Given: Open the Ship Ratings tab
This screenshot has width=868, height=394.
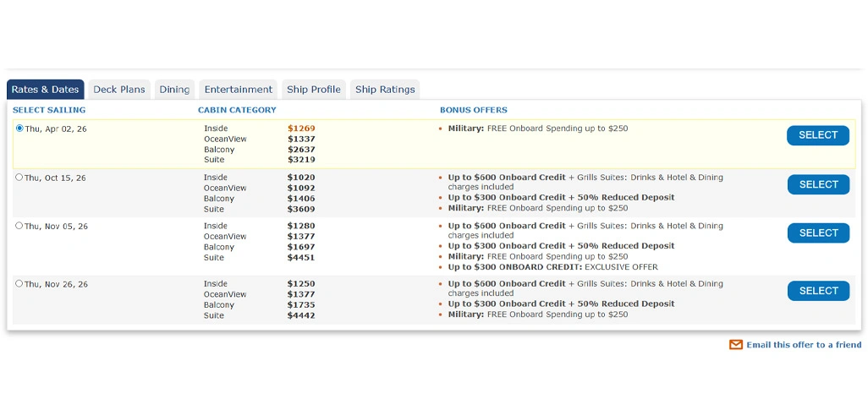Looking at the screenshot, I should coord(385,90).
